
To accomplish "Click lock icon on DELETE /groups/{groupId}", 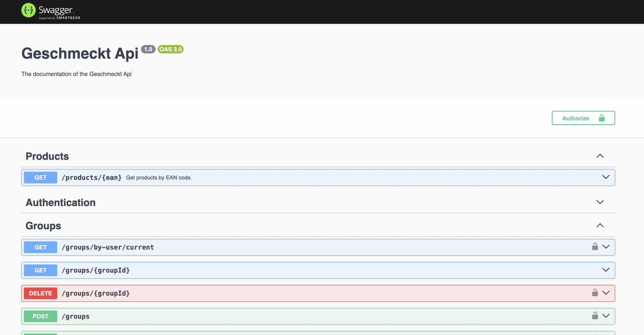I will (x=595, y=293).
